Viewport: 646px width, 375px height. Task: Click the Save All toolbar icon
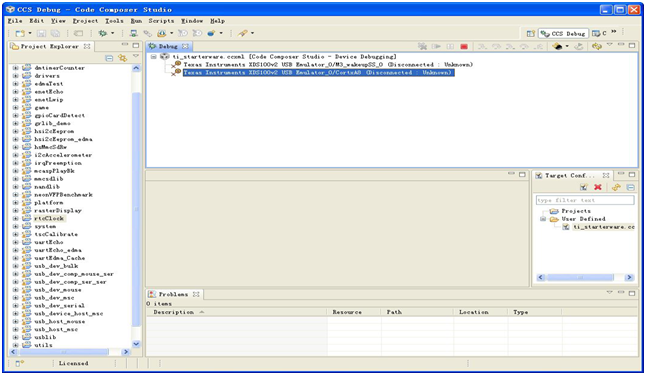coord(55,33)
